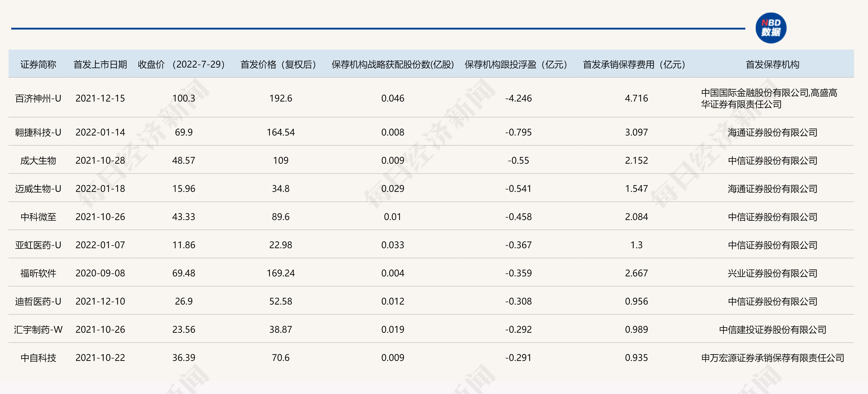The image size is (868, 394).
Task: Select the 保荐机构战略获配股份数(亿股) header
Action: [393, 64]
